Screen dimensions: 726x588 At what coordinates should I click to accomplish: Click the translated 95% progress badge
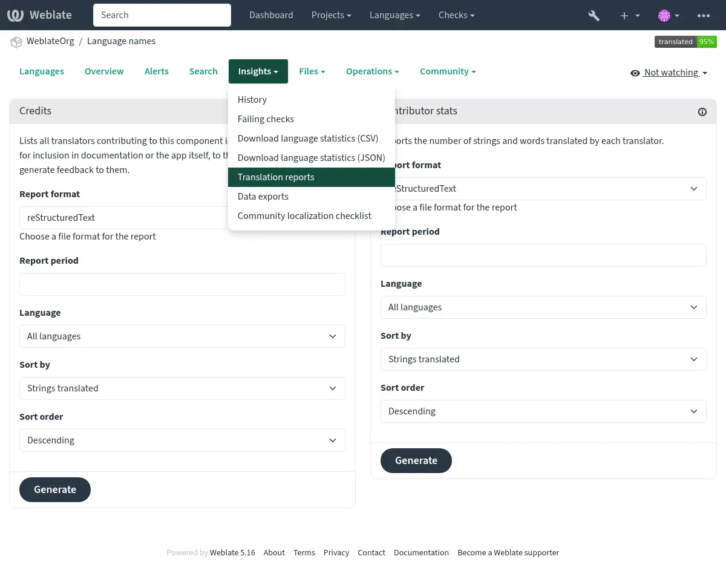click(x=685, y=42)
